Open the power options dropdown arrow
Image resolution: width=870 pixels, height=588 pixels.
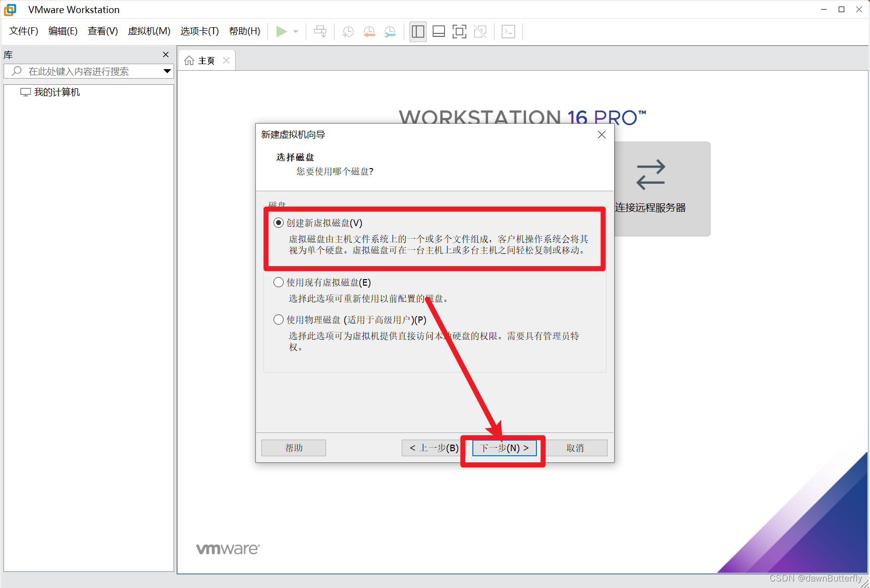click(x=296, y=32)
